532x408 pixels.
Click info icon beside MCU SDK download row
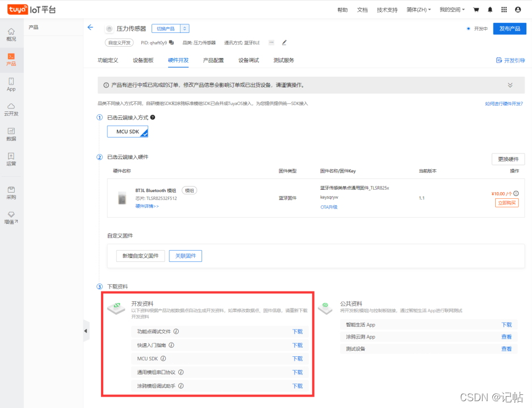[x=163, y=359]
